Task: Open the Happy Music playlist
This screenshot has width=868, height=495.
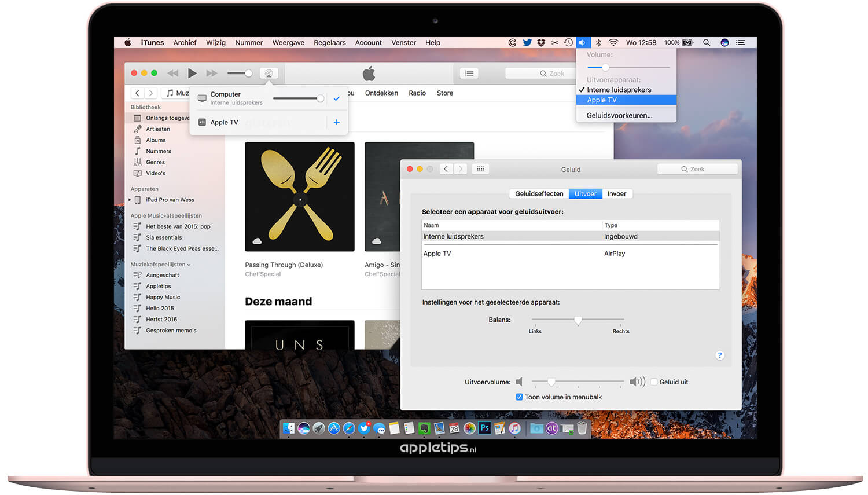Action: 163,298
